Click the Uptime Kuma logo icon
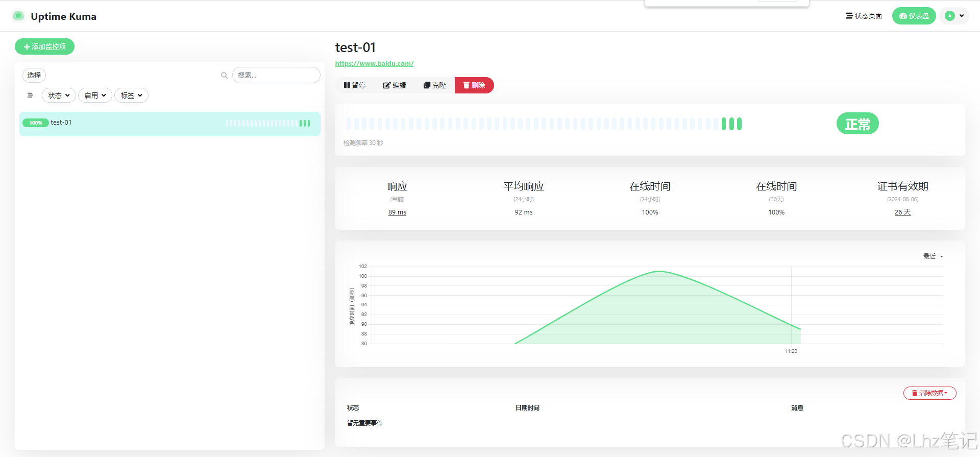 pos(18,16)
